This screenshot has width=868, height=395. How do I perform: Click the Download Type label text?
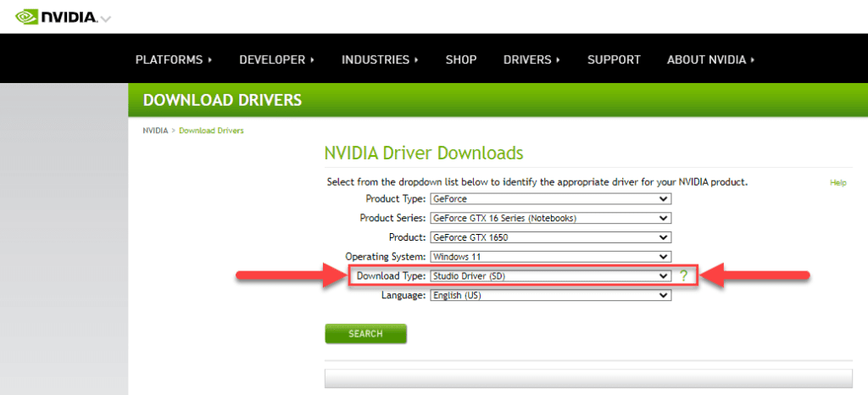point(392,275)
